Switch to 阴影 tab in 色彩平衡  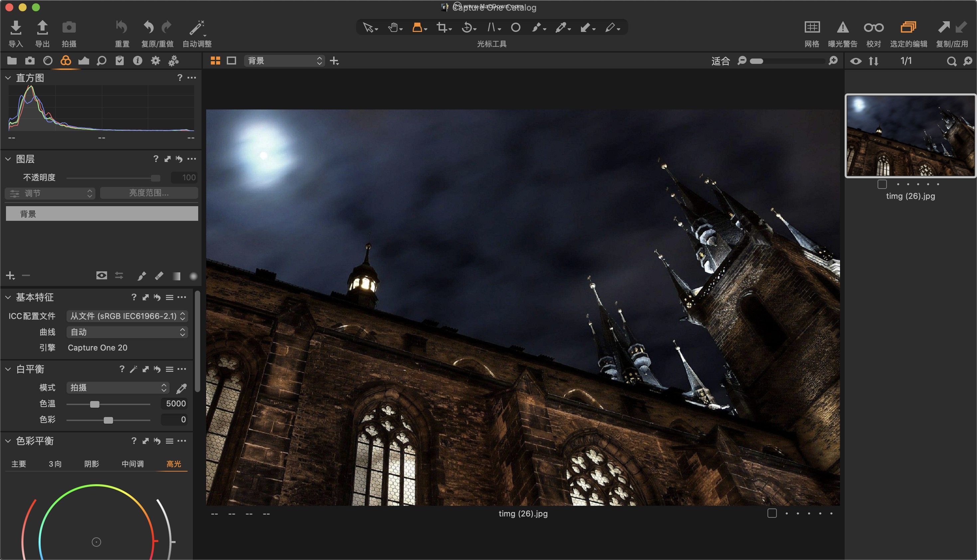coord(91,464)
